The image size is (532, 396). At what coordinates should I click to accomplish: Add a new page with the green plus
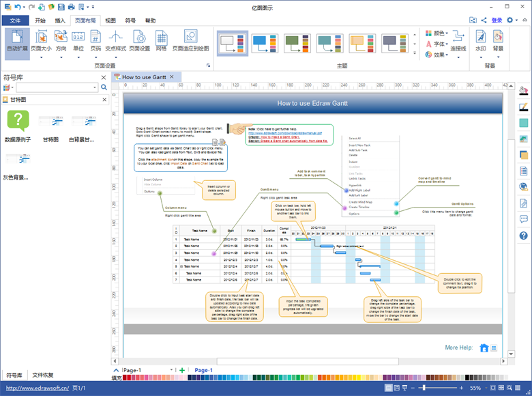[x=182, y=370]
